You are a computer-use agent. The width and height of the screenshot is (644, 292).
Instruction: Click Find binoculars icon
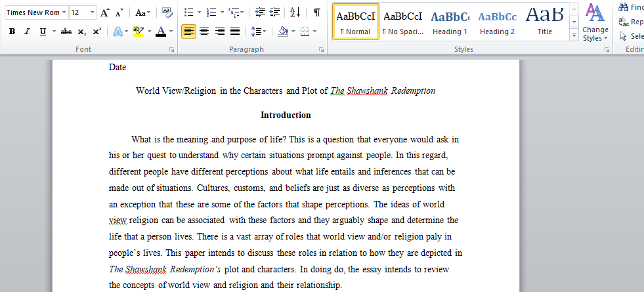coord(624,7)
